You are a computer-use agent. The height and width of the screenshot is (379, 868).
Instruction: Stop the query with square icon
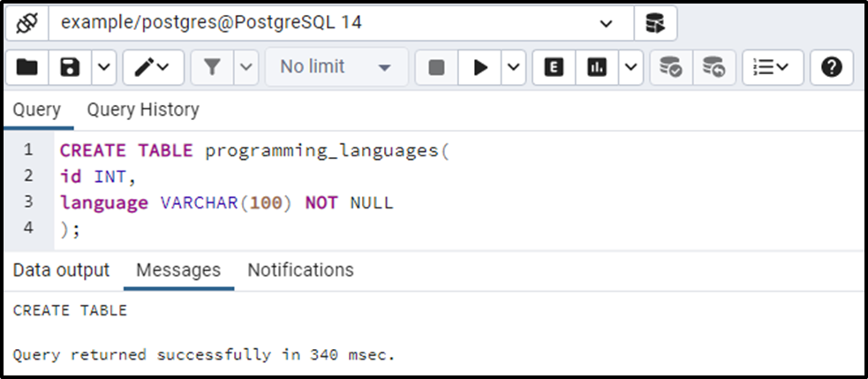437,68
